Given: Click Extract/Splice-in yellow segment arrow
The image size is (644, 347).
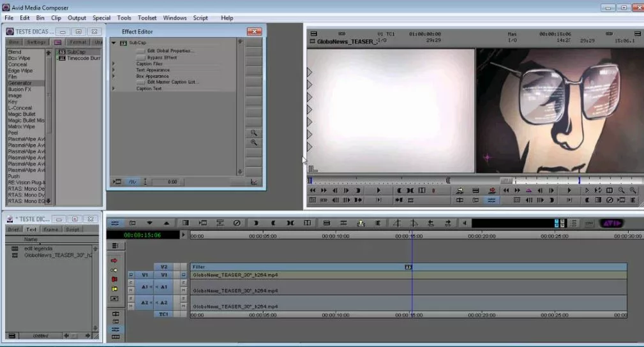Looking at the screenshot, I should 114,270.
